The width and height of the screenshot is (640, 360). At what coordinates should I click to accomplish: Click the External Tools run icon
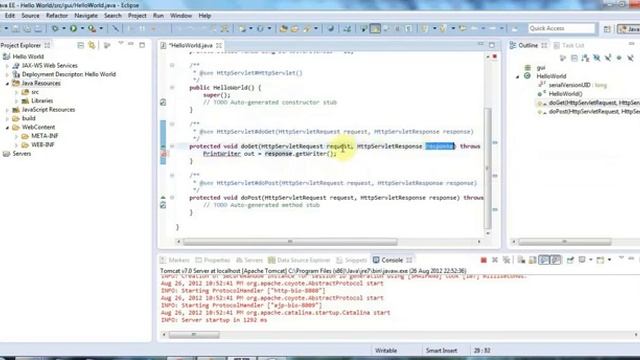[x=92, y=29]
